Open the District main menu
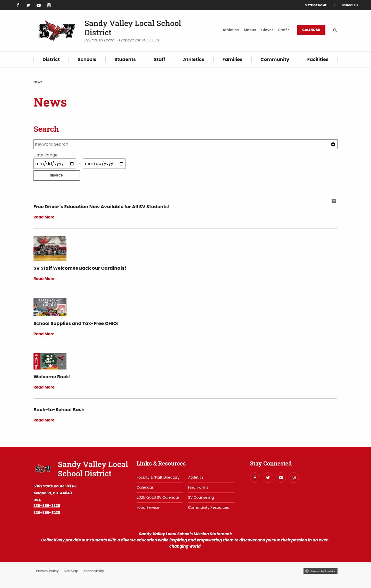 pyautogui.click(x=51, y=59)
